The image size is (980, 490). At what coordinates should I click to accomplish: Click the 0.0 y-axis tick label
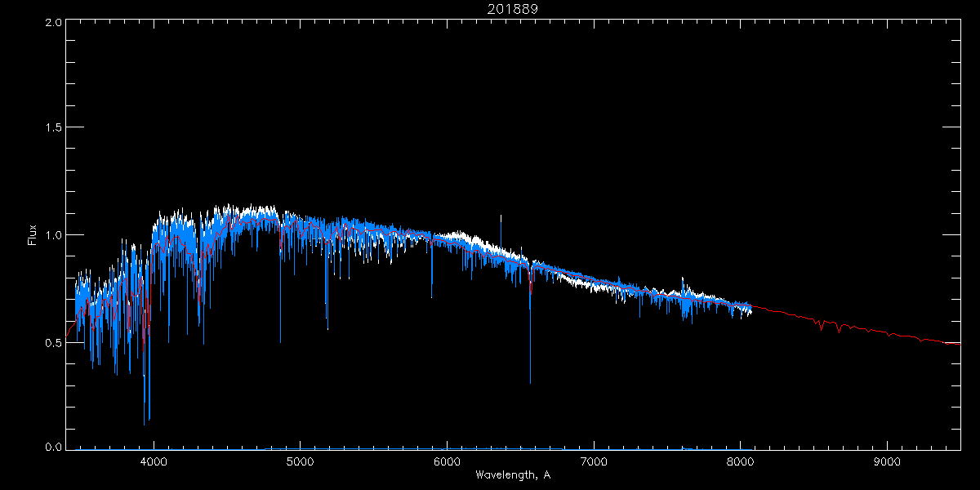click(54, 447)
